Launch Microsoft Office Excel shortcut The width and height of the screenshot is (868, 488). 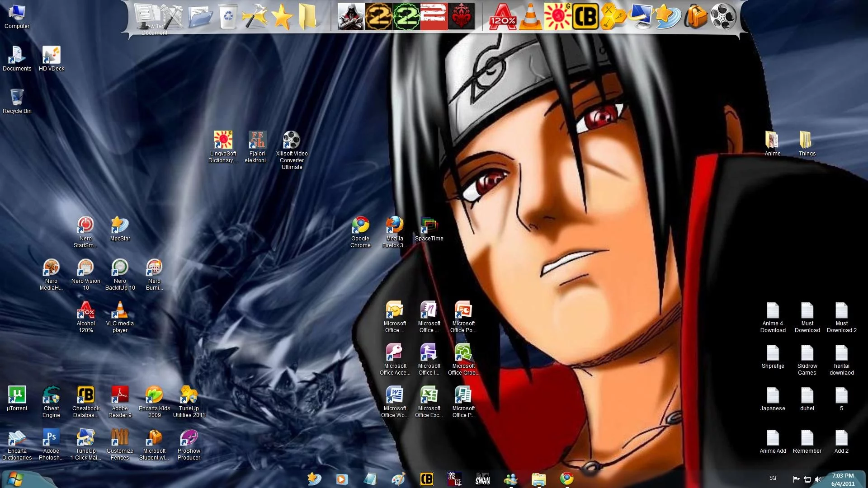pyautogui.click(x=429, y=402)
